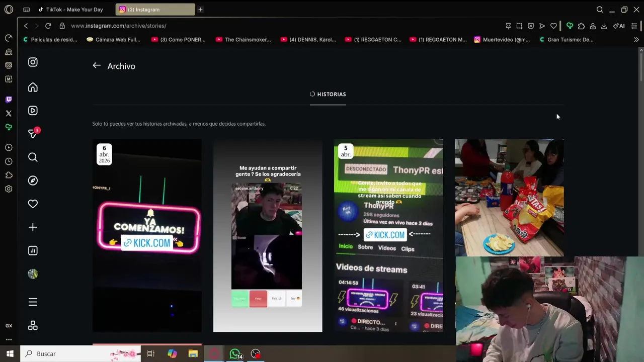Click the pin icon in address bar

pyautogui.click(x=508, y=26)
